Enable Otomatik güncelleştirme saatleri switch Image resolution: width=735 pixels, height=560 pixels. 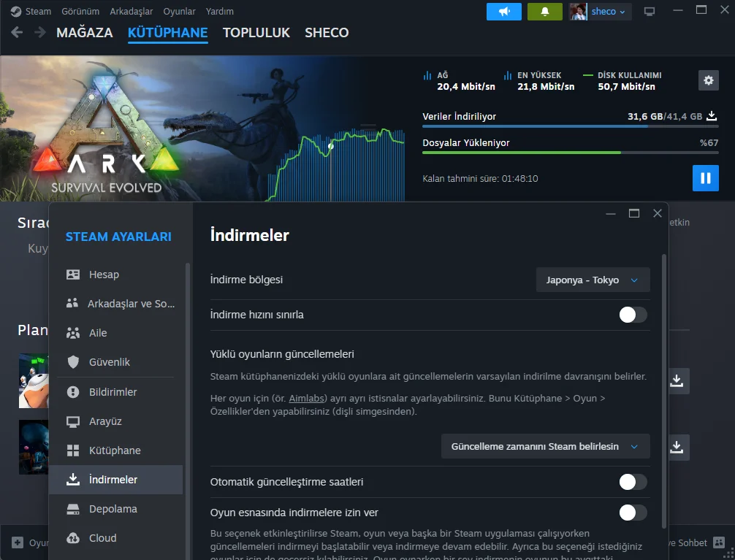click(x=633, y=482)
